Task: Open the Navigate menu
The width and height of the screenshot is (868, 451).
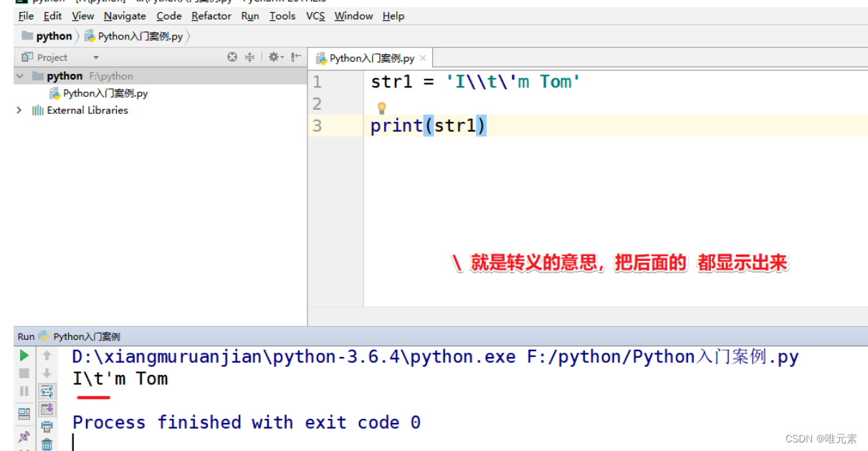Action: coord(125,16)
